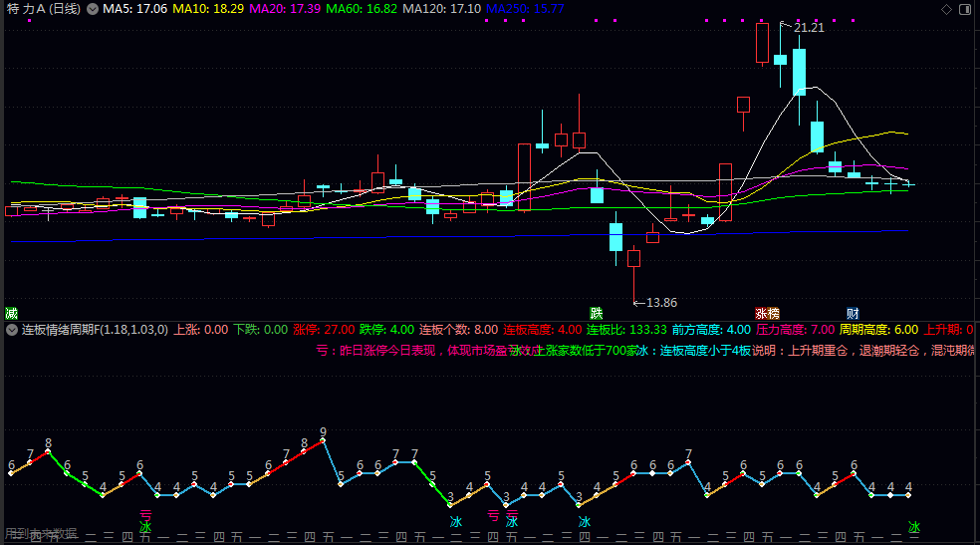Viewport: 980px width, 545px height.
Task: Expand the 连板情绪周期 indicator dropdown arrow
Action: pyautogui.click(x=12, y=330)
